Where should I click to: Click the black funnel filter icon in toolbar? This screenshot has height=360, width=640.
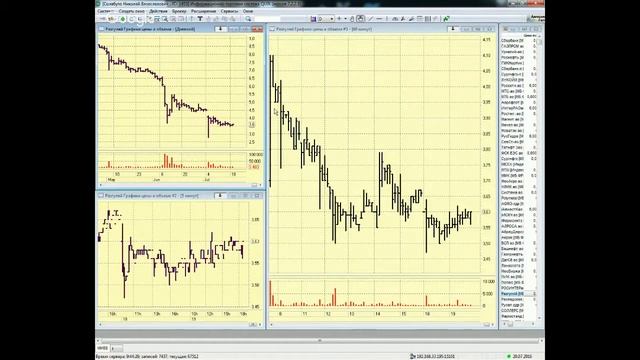coord(200,19)
